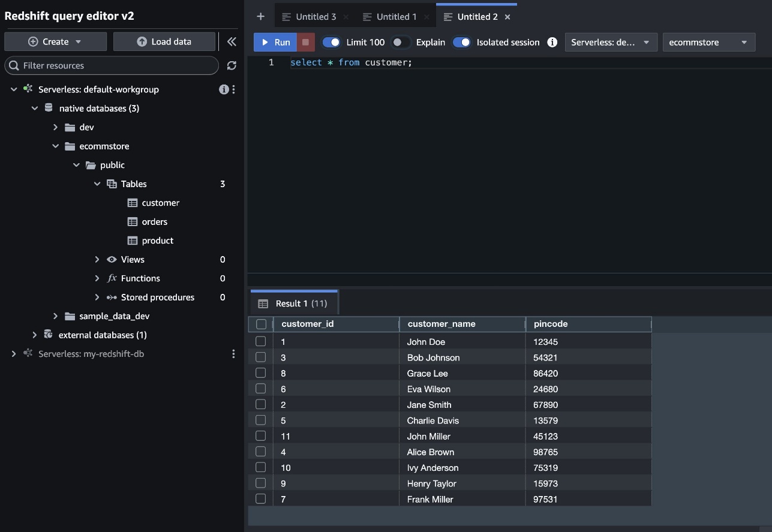Check the Henry Taylor row checkbox
Viewport: 772px width, 532px height.
click(x=260, y=483)
